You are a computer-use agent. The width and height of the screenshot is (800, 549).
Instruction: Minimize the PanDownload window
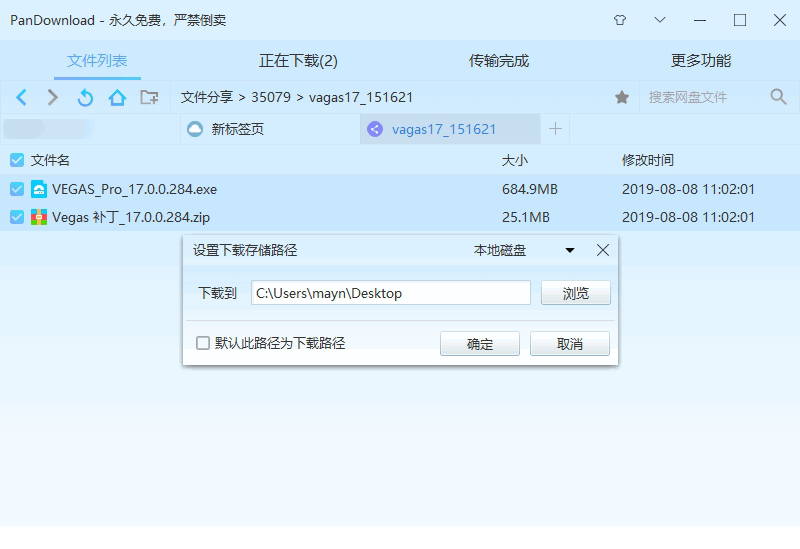[700, 20]
